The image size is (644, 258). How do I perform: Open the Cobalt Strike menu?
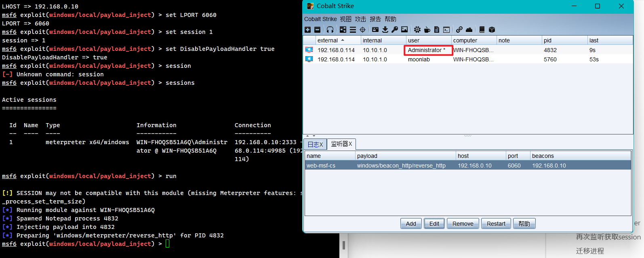(x=320, y=19)
